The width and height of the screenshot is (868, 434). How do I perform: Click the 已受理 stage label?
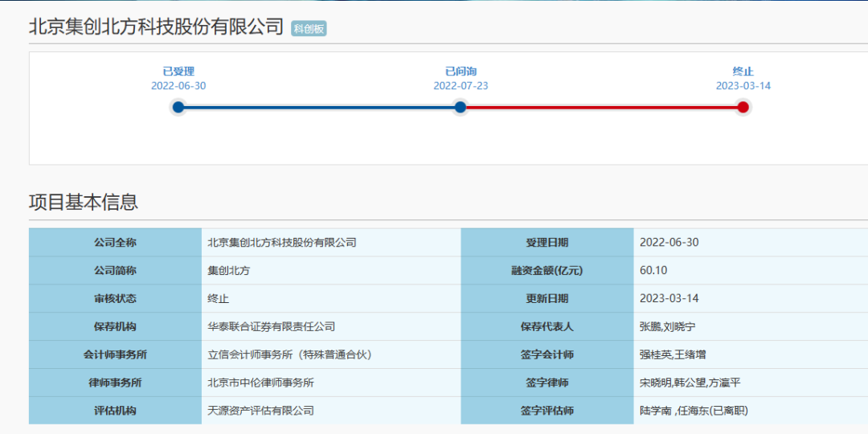[178, 72]
